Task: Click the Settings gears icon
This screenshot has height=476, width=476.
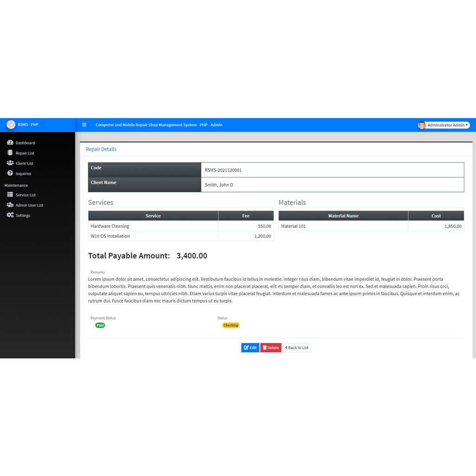Action: coord(10,215)
